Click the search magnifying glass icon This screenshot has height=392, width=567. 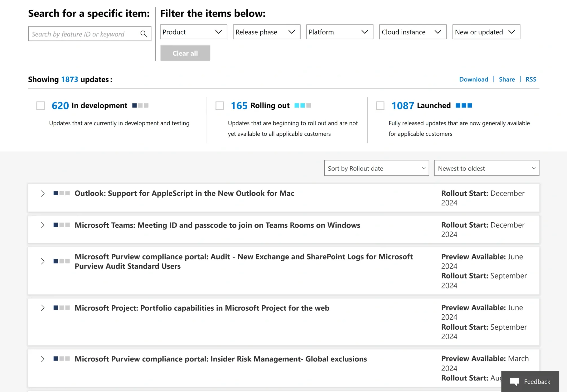[x=144, y=34]
